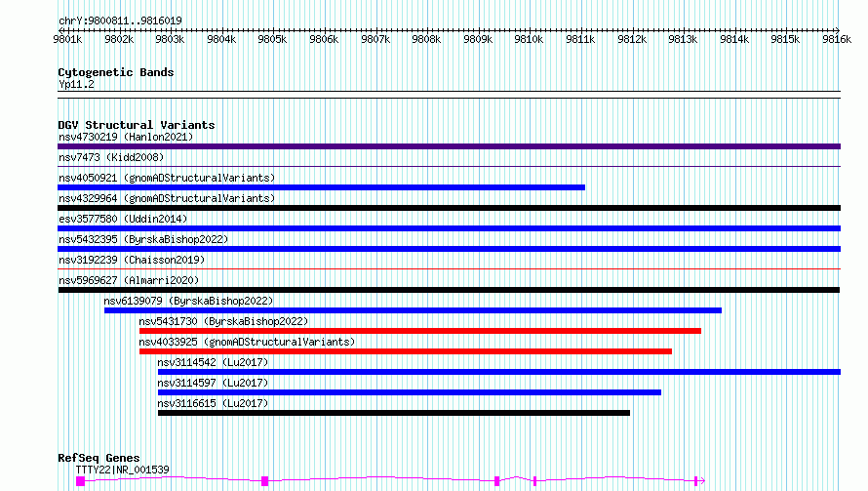Click the nsv3114597 (Lu2017) label
The image size is (868, 491).
pos(213,383)
